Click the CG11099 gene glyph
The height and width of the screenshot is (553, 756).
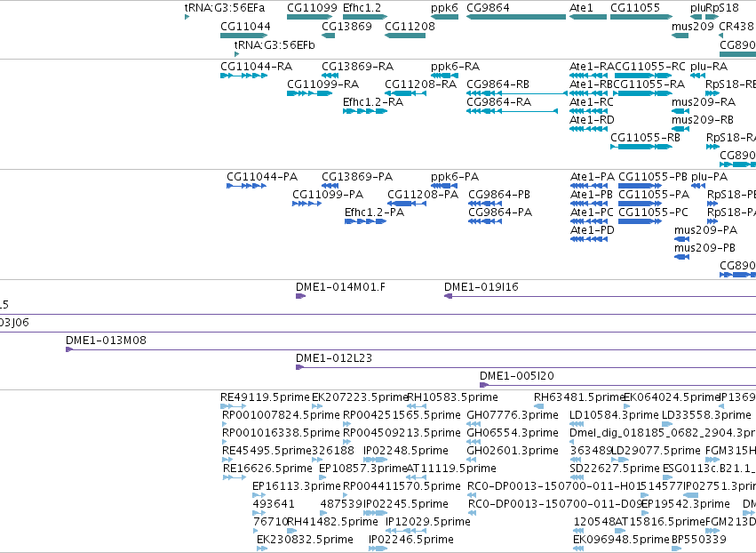[309, 17]
